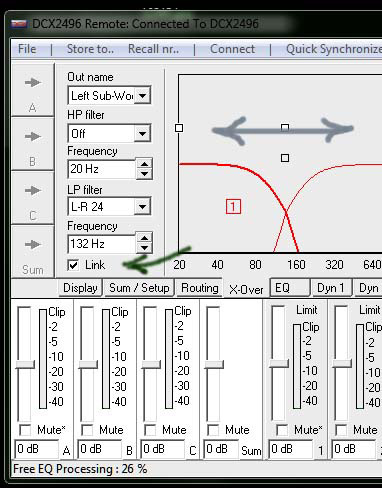382x488 pixels.
Task: Click input B 0 dB gain field
Action: click(100, 449)
